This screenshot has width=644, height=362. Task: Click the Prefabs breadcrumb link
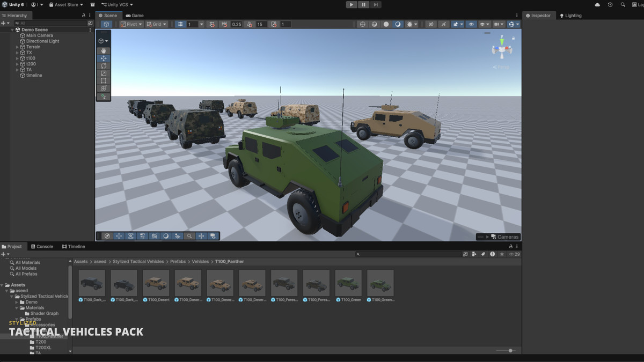click(178, 262)
